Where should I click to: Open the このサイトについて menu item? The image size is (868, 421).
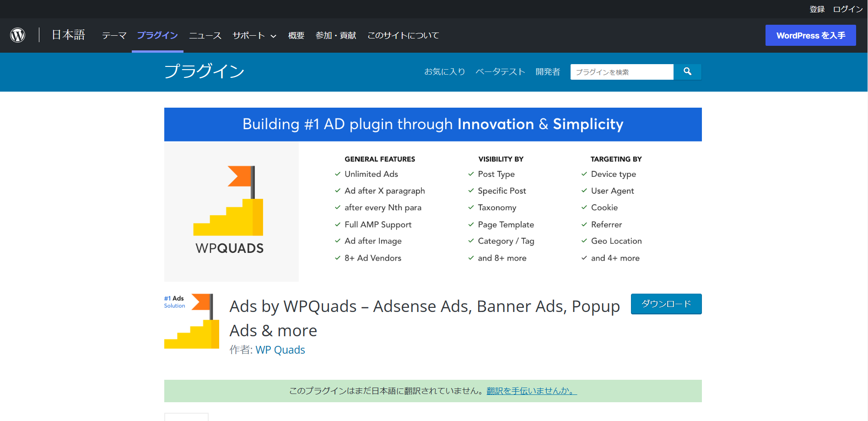[x=403, y=36]
